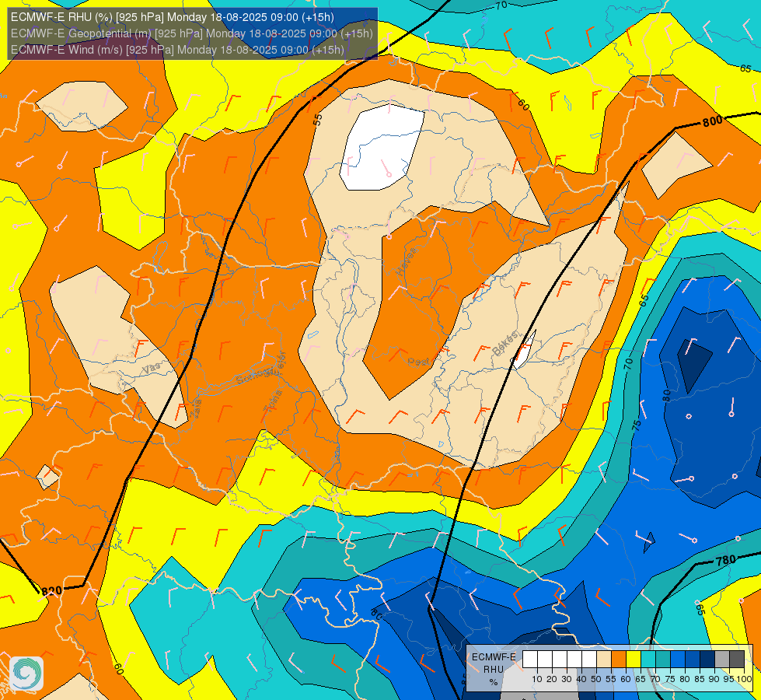Pick the orange 55–60% legend swatch
Screen dimensions: 761x700
tap(619, 659)
